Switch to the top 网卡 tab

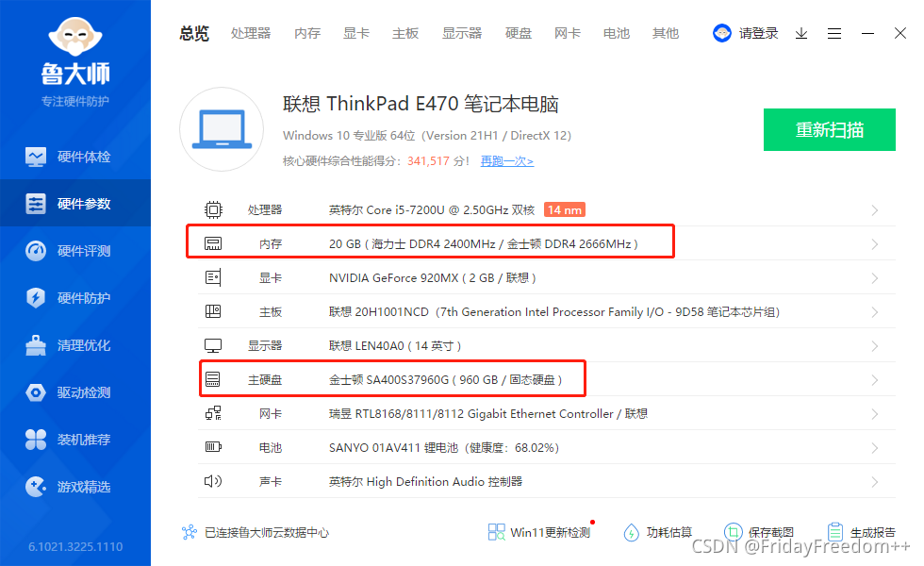click(568, 33)
